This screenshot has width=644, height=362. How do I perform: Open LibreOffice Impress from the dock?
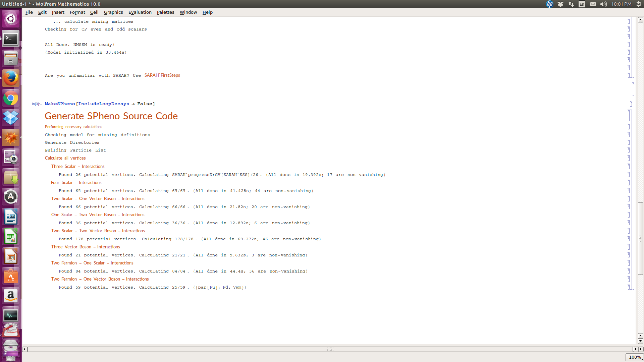(x=11, y=256)
